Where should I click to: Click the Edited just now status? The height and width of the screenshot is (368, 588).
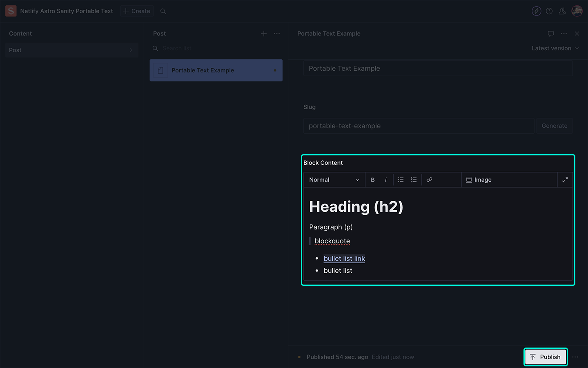[393, 357]
